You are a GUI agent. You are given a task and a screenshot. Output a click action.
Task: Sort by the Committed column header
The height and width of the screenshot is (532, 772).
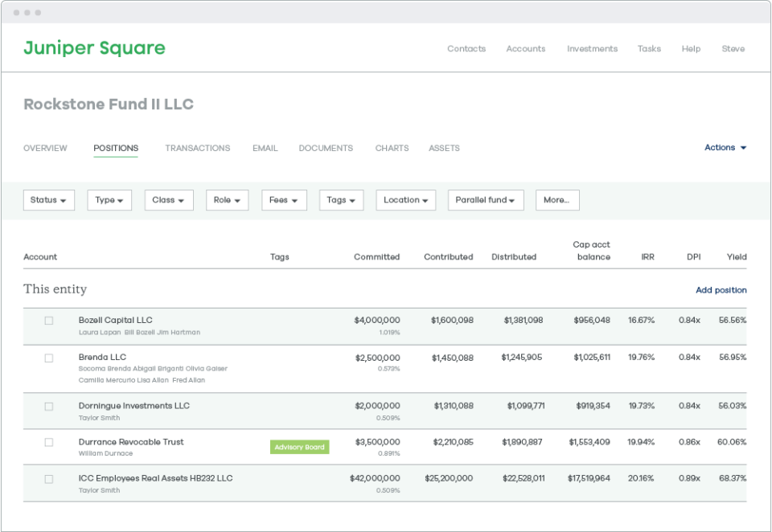pos(376,257)
